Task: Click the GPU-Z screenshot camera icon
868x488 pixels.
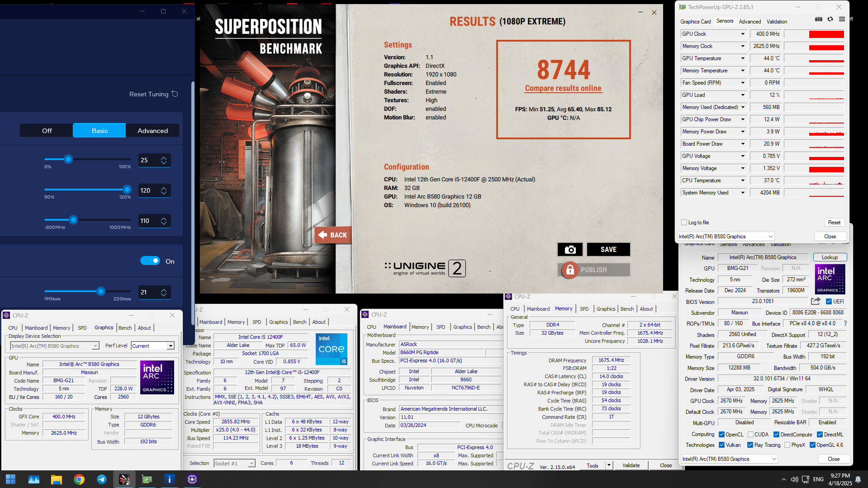Action: 819,19
